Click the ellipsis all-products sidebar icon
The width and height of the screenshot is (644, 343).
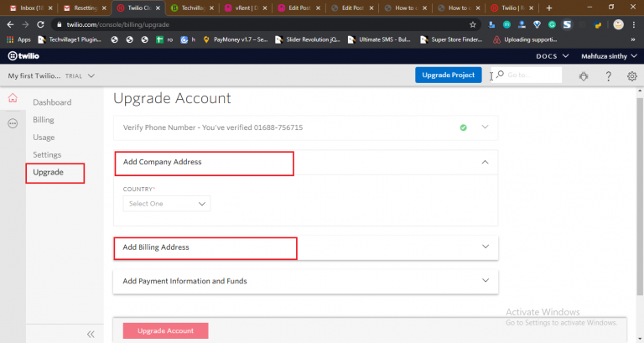13,123
